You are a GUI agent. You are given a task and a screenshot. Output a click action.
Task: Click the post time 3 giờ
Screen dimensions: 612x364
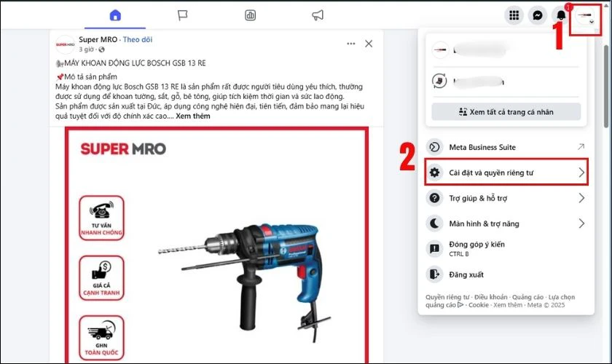tap(86, 50)
